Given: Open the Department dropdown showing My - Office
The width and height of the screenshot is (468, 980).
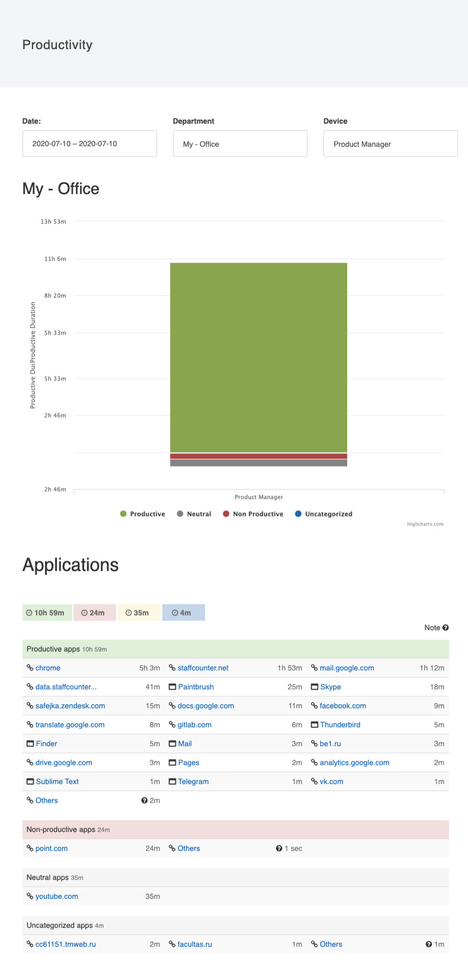Looking at the screenshot, I should pos(240,144).
